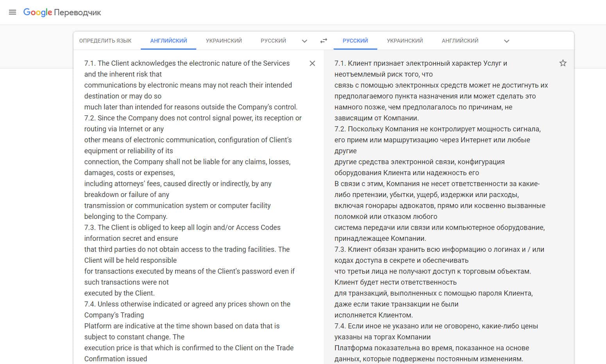Open the hamburger main menu

click(13, 12)
